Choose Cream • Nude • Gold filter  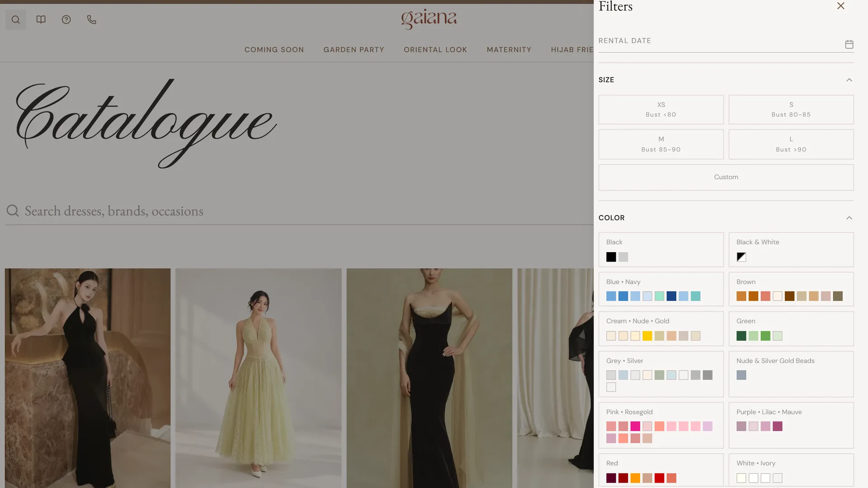tap(661, 328)
